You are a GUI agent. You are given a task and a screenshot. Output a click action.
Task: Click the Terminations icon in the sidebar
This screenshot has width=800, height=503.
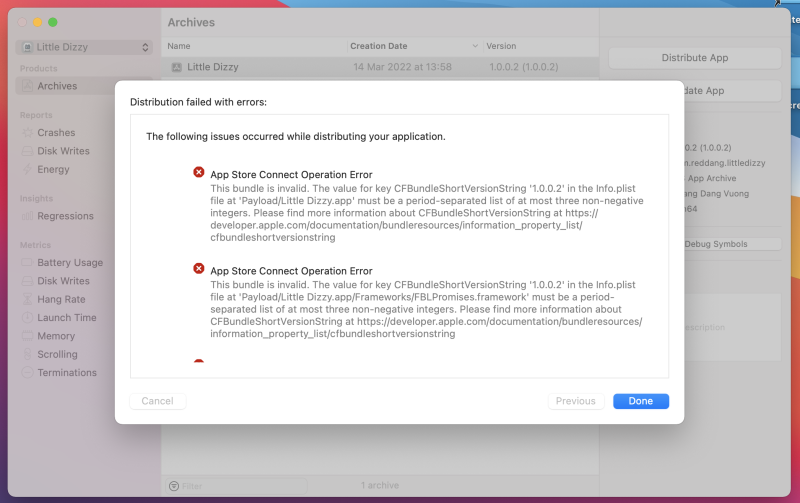point(28,373)
